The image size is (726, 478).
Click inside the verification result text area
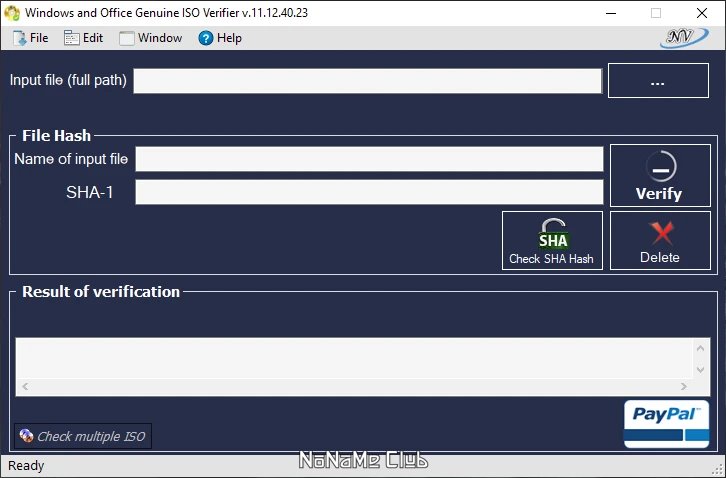tap(354, 358)
